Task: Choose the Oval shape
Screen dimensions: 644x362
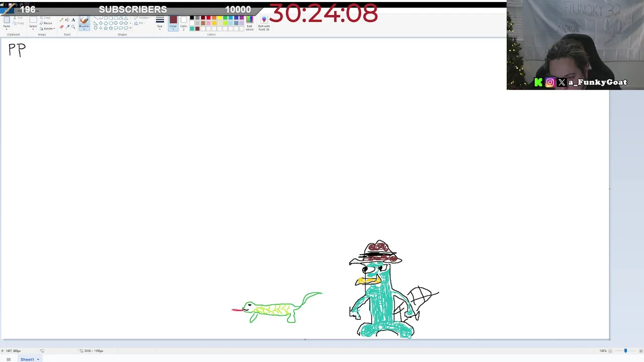Action: 106,18
